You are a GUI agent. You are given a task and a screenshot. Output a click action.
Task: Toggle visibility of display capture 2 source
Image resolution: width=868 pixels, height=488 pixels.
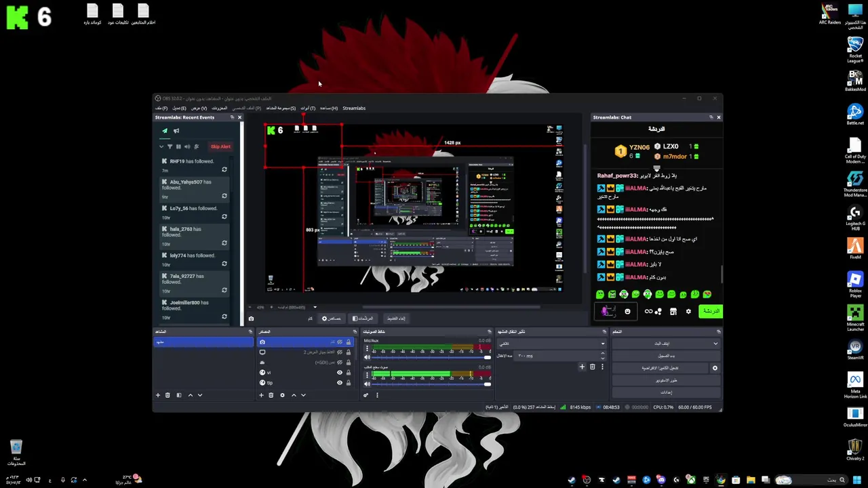click(x=340, y=352)
